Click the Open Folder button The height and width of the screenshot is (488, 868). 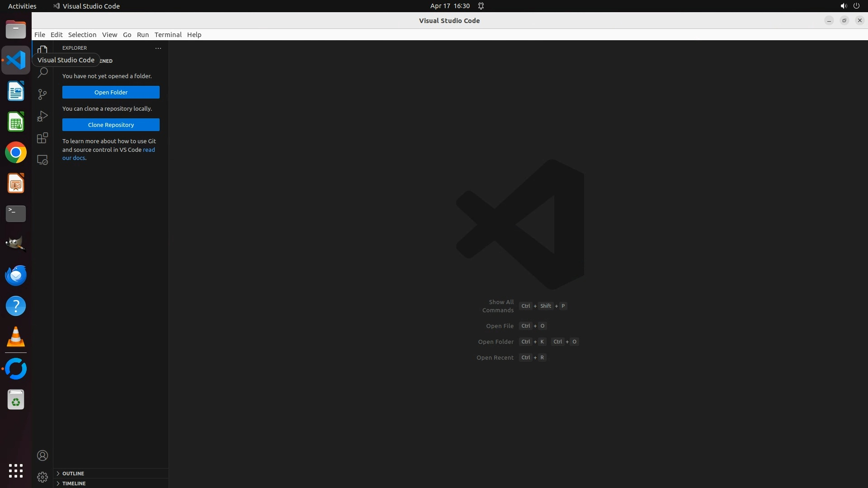[111, 92]
